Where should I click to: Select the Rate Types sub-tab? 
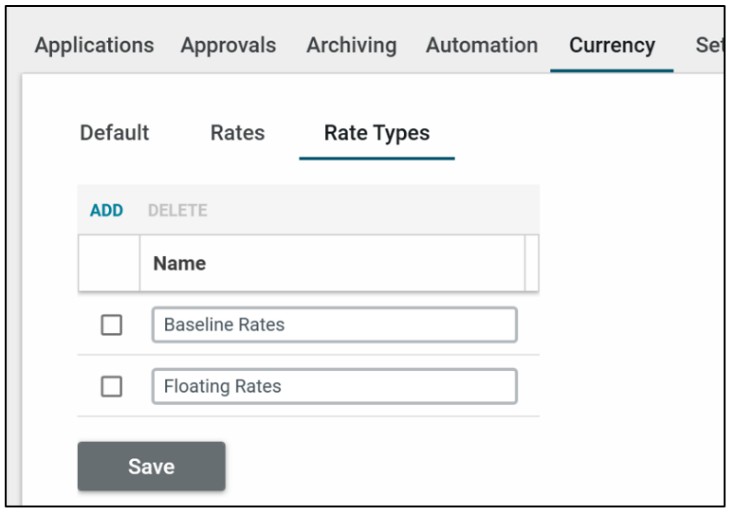[377, 133]
